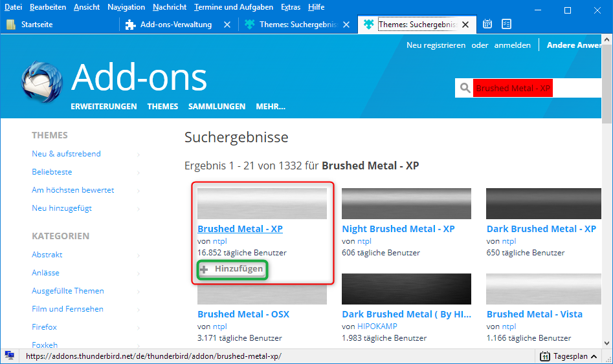The height and width of the screenshot is (364, 613).
Task: Click the scrollbar up arrow
Action: tap(607, 39)
